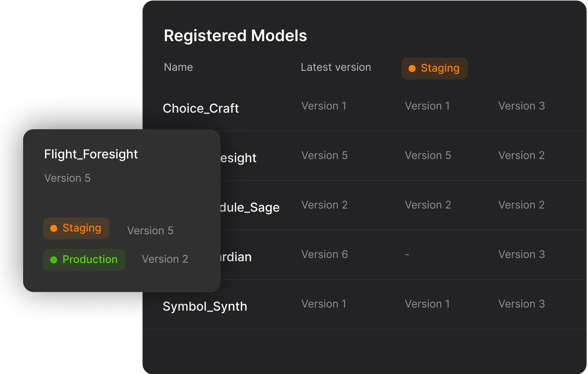The width and height of the screenshot is (588, 374).
Task: Click the Flight_Foresight card title
Action: pos(91,154)
